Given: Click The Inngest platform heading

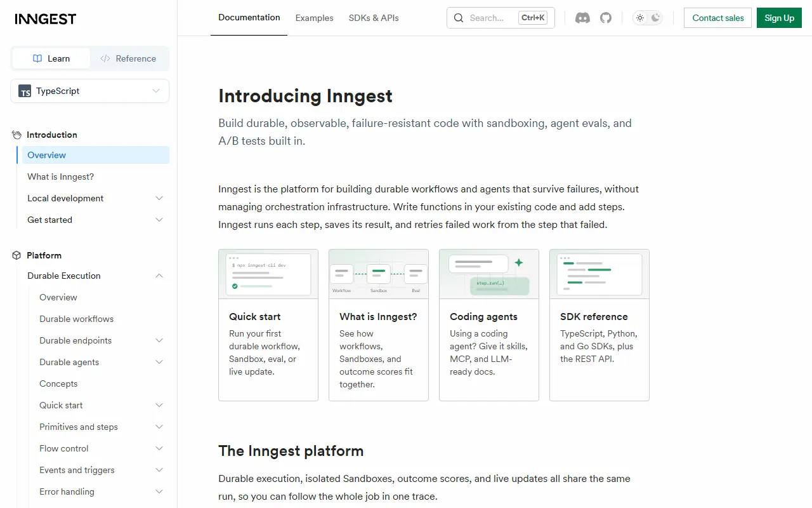Looking at the screenshot, I should (291, 451).
